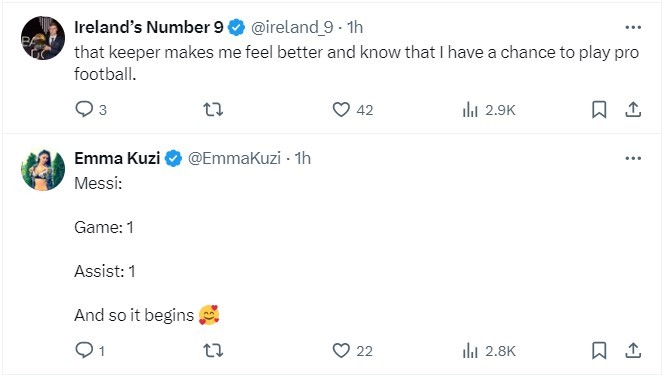
Task: Visit the @EmmaKuzi handle link
Action: pos(234,158)
